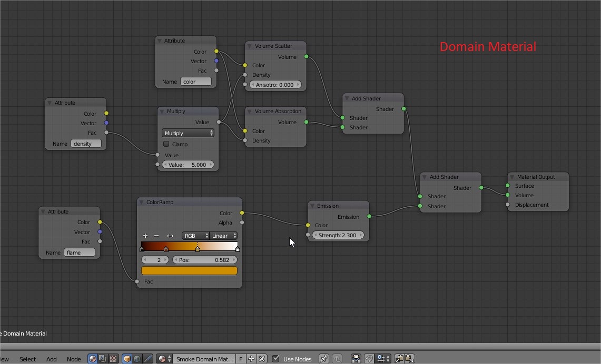Screen dimensions: 601x364
Task: Click the 'color' name field in Attribute node
Action: tap(195, 82)
